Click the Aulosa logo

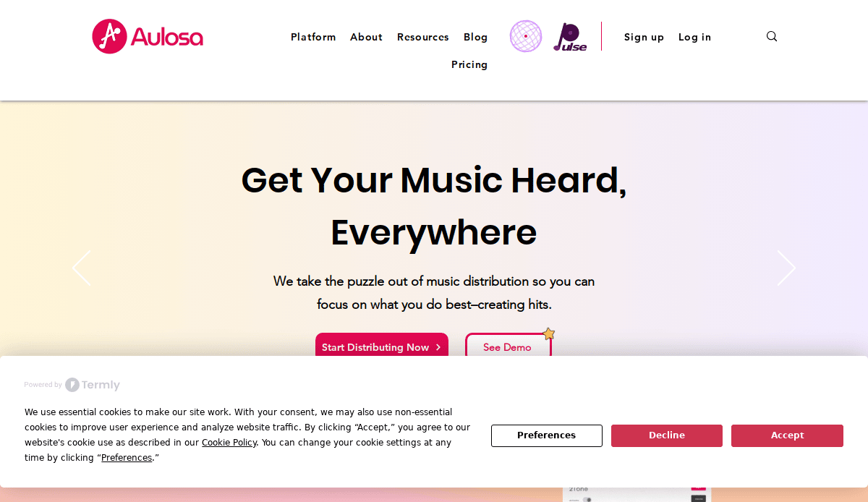tap(148, 36)
